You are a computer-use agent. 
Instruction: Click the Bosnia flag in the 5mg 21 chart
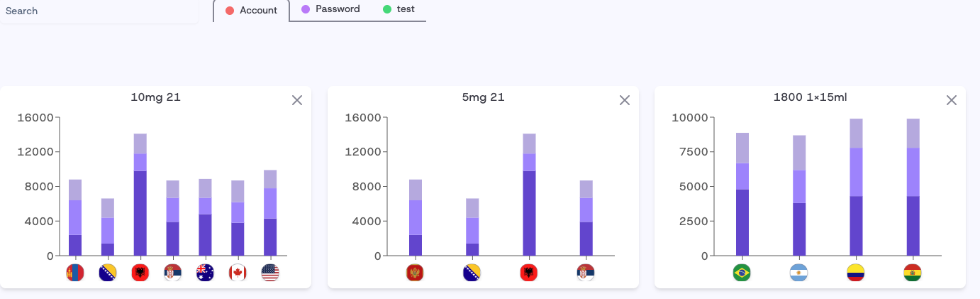point(472,273)
